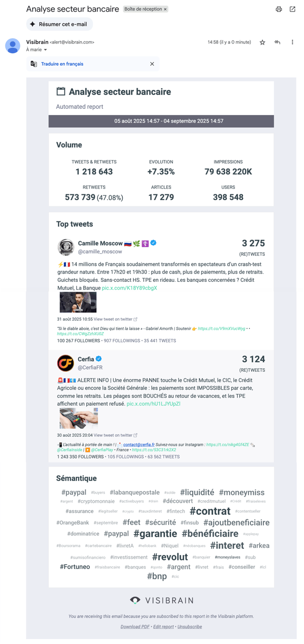This screenshot has height=644, width=304.
Task: Dismiss the translation suggestion bar
Action: pos(152,64)
